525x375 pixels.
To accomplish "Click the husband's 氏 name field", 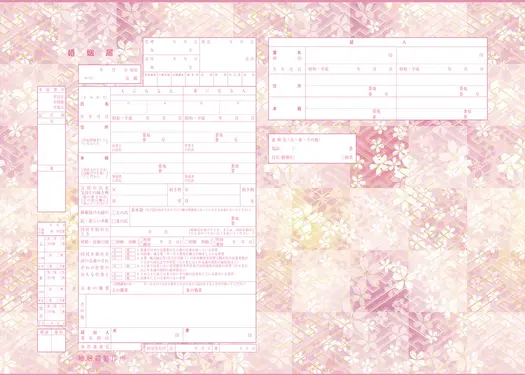I will [x=129, y=107].
